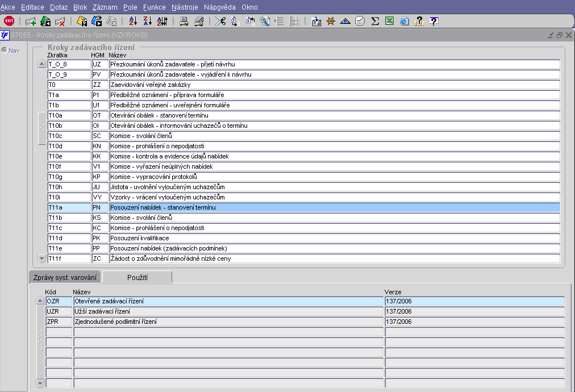This screenshot has height=392, width=575.
Task: Open the Nástroje menu
Action: 185,7
